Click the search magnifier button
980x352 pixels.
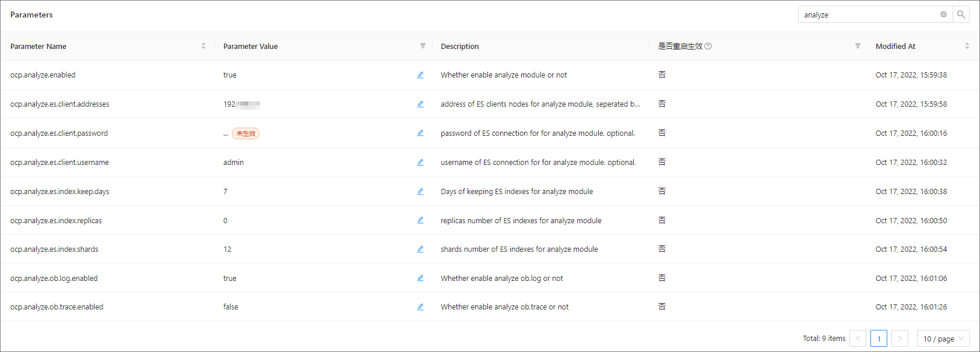pos(961,15)
